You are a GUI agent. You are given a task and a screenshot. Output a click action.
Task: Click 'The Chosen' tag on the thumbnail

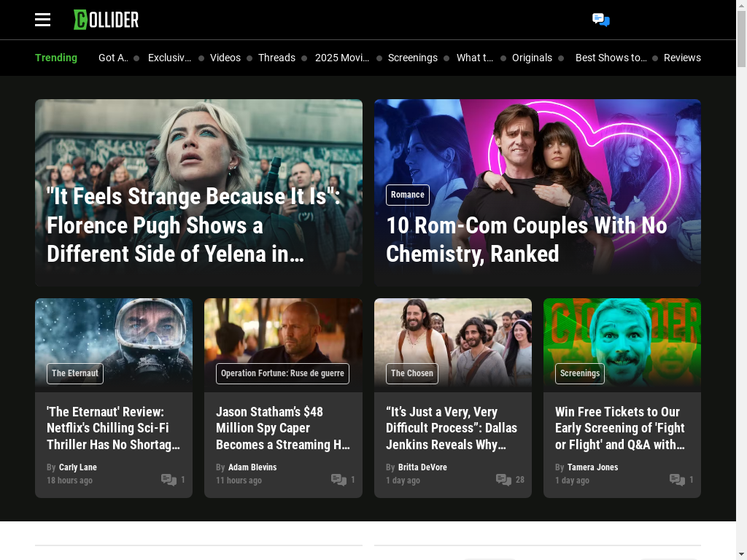click(x=412, y=373)
